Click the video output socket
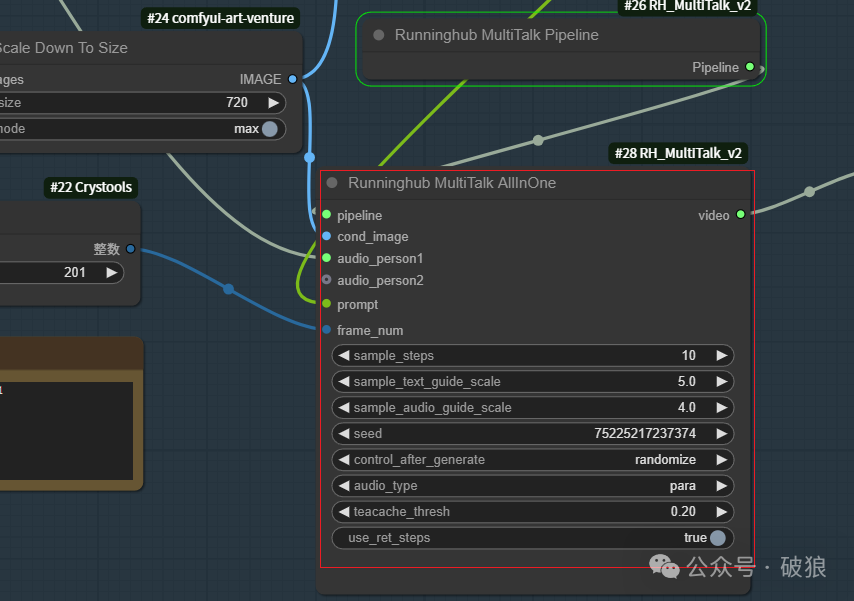Screen dimensions: 854x601 [x=740, y=214]
